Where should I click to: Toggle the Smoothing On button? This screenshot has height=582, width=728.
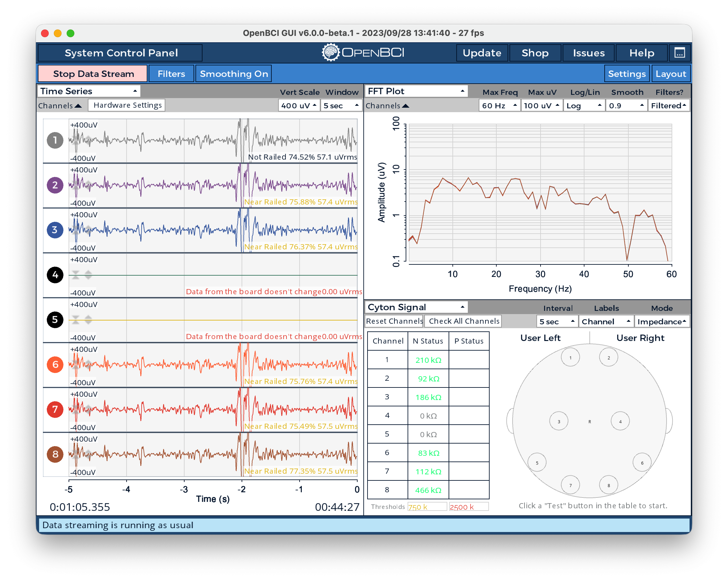tap(234, 74)
